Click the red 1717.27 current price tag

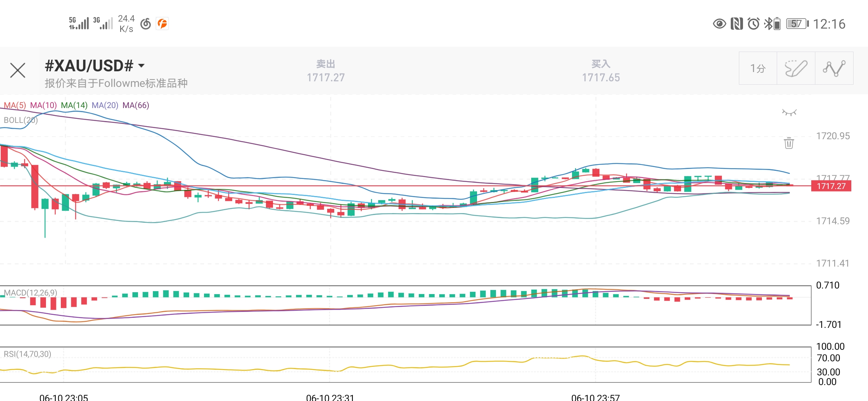831,186
